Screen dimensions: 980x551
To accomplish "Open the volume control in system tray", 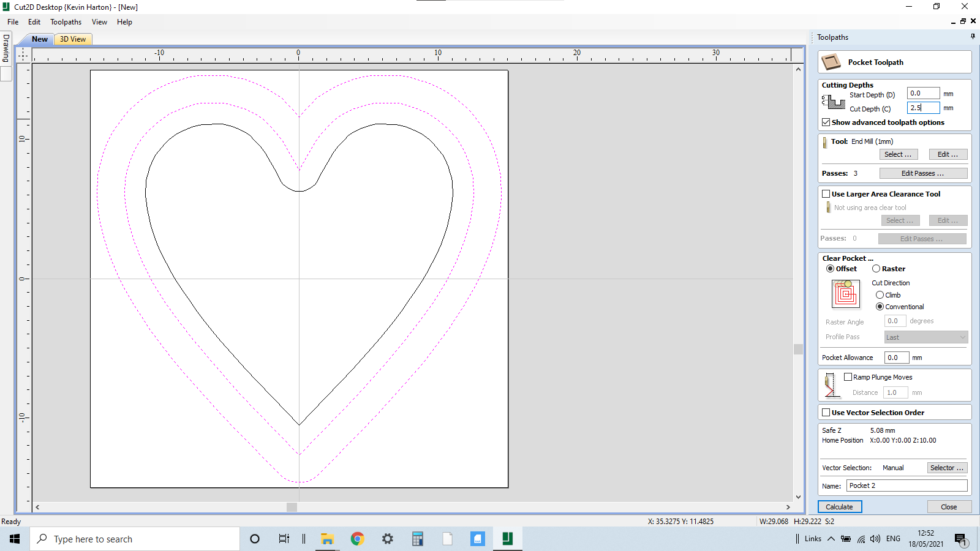I will [875, 539].
